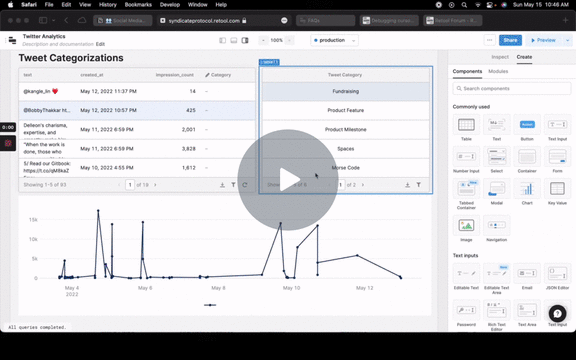The height and width of the screenshot is (360, 576).
Task: Click the Edit description link
Action: pos(100,44)
